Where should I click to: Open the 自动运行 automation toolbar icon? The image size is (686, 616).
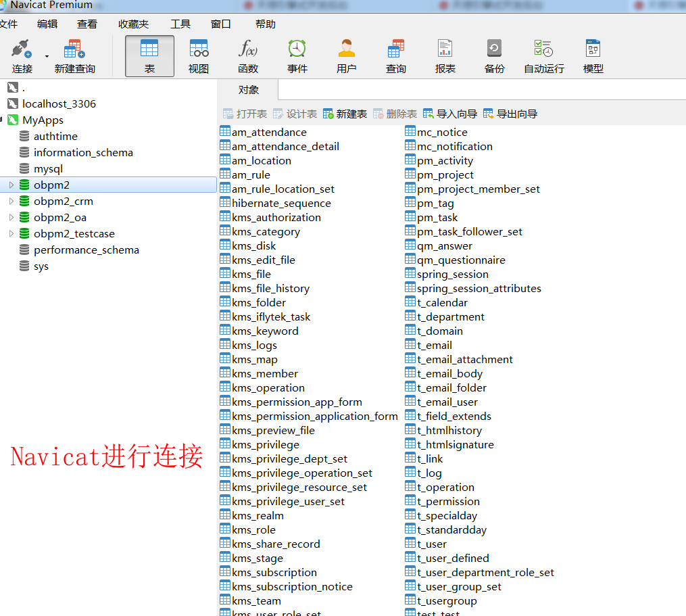544,49
